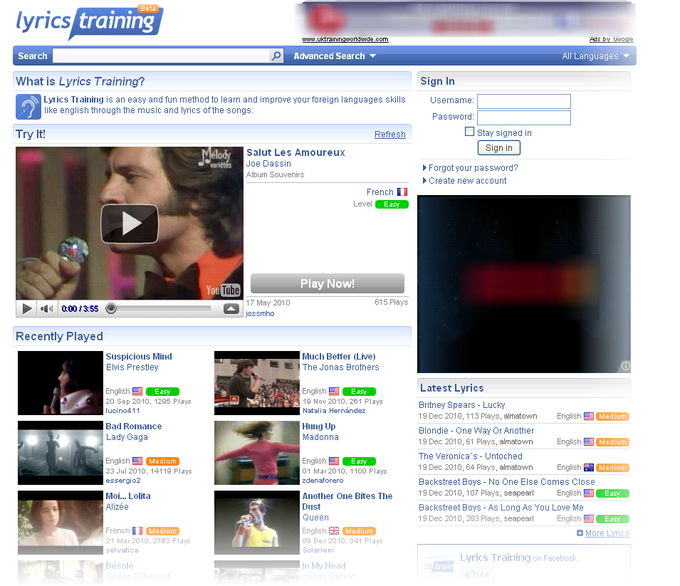Click the Easy badge for No One Else Comes Close
The width and height of the screenshot is (680, 586).
pyautogui.click(x=612, y=493)
